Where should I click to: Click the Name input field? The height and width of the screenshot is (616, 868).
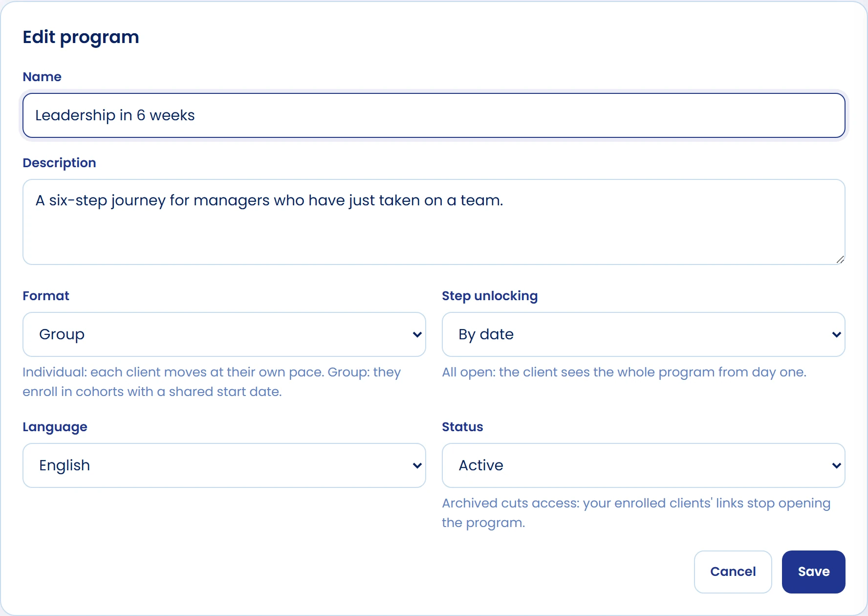(x=434, y=115)
